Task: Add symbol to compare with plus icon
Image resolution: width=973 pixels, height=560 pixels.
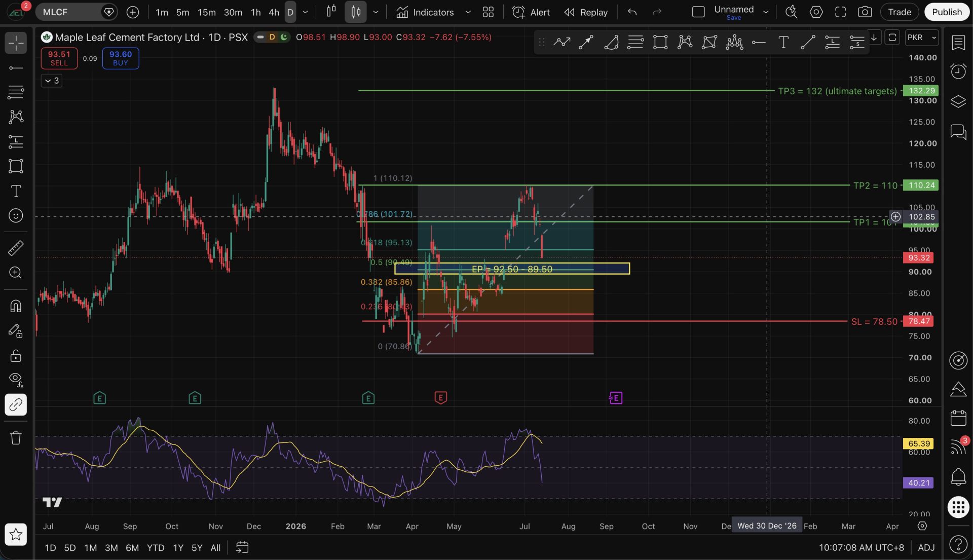Action: click(133, 12)
